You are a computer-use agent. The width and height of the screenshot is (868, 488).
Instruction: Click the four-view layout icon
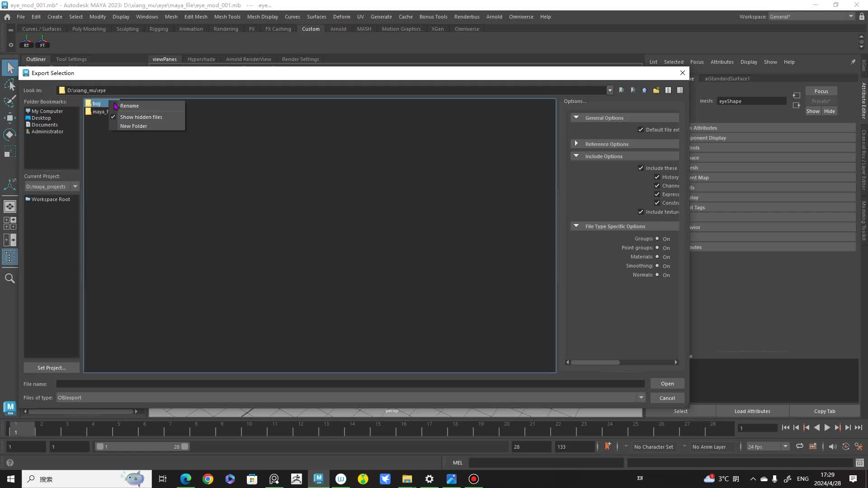click(x=10, y=223)
